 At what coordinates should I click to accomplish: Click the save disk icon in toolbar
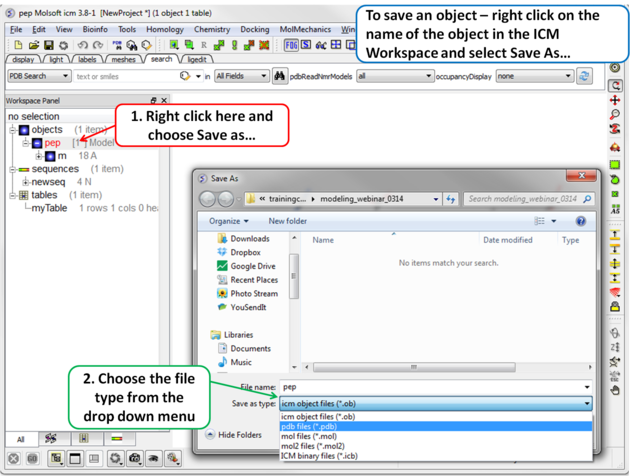(48, 45)
